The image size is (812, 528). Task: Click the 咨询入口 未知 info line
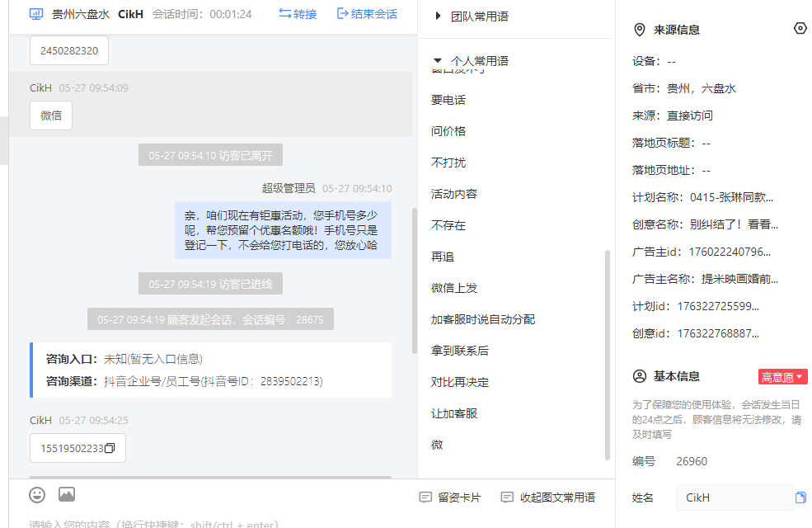point(124,359)
